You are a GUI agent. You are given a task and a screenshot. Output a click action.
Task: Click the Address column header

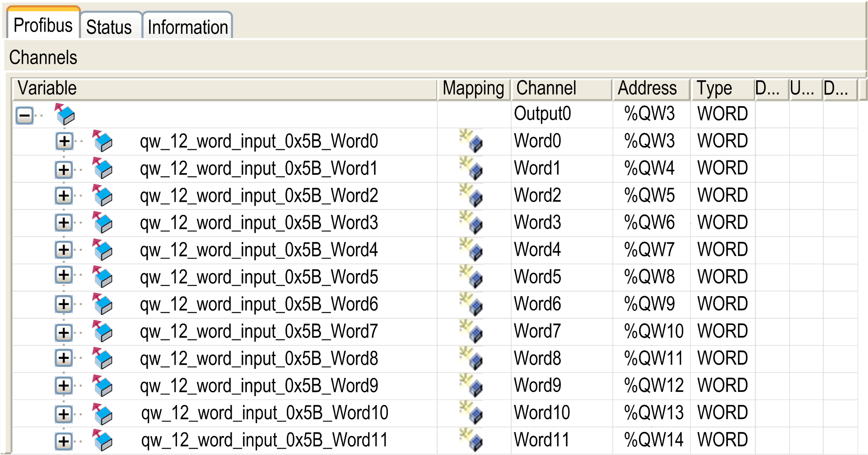(651, 88)
